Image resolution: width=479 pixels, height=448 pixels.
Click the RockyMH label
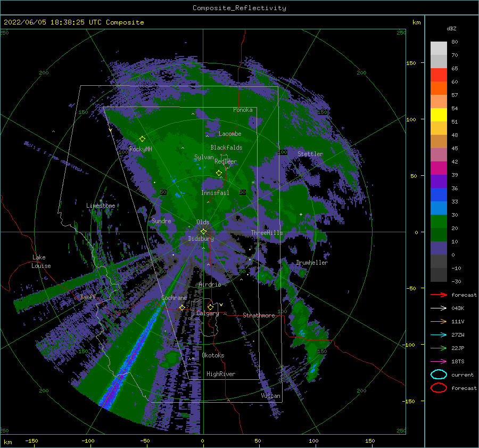tap(141, 149)
